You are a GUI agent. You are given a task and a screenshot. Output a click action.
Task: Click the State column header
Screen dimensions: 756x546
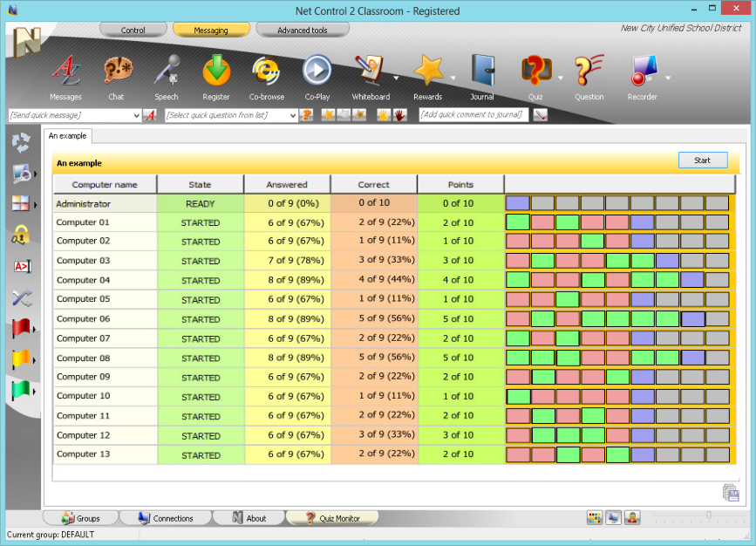pos(200,184)
